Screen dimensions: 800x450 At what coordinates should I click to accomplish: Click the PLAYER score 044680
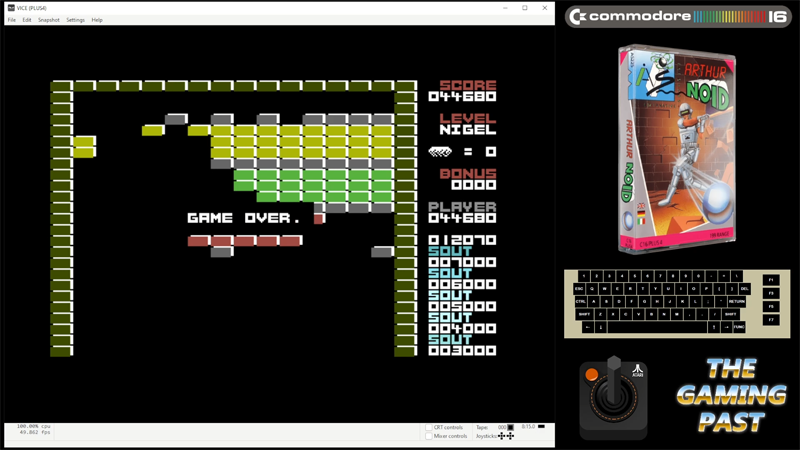pyautogui.click(x=462, y=218)
